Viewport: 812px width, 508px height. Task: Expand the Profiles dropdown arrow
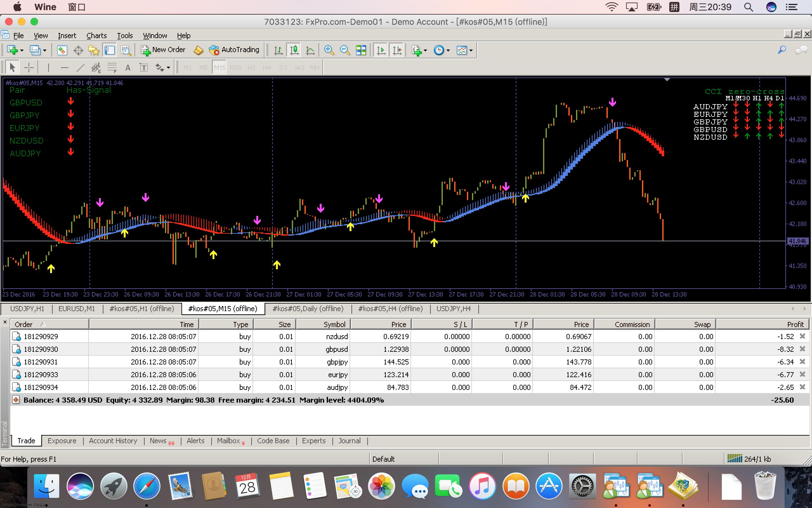(x=45, y=50)
